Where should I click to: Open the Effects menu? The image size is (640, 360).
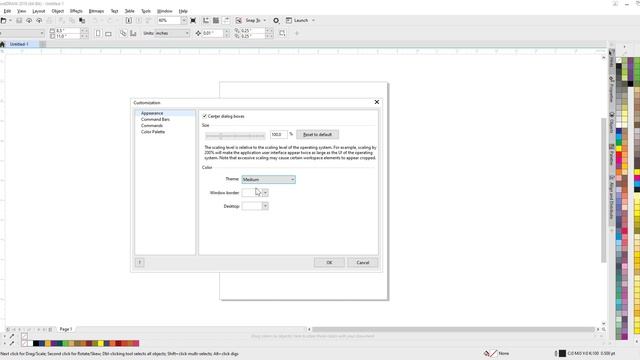[76, 11]
